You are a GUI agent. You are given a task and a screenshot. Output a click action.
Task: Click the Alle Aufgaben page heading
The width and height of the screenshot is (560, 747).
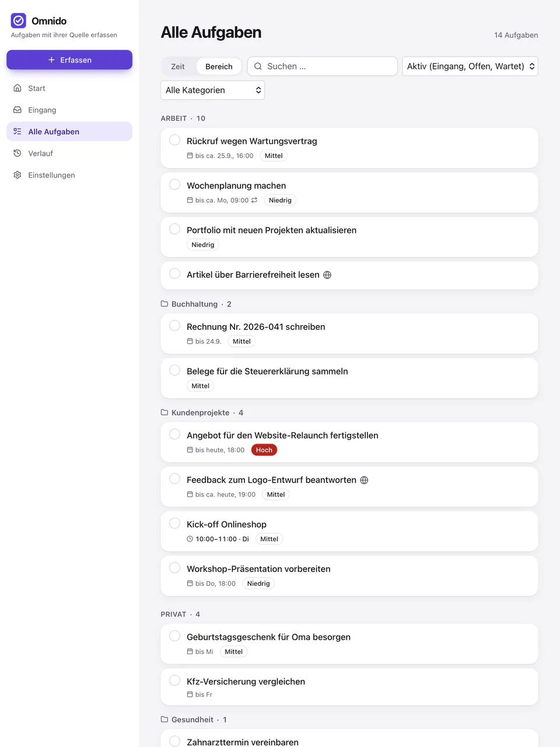tap(211, 33)
